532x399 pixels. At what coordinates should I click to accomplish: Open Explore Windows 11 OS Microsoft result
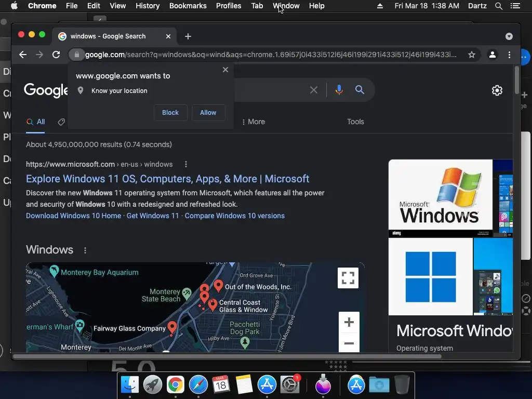click(168, 179)
